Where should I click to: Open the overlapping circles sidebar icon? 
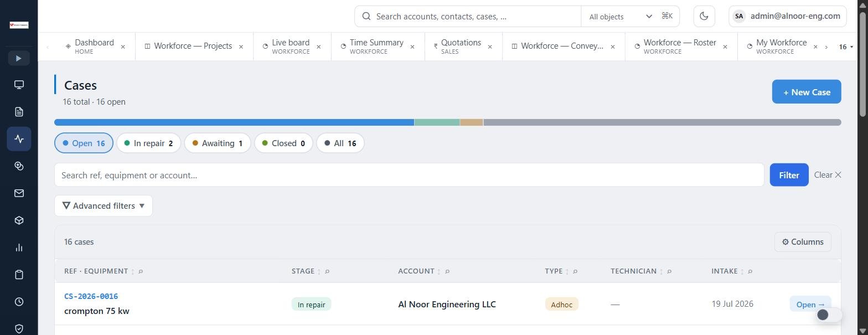(x=19, y=166)
